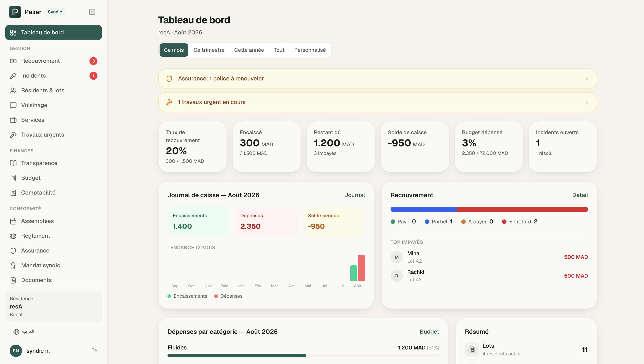The width and height of the screenshot is (644, 364).
Task: Open Assemblées calendar icon
Action: 13,221
